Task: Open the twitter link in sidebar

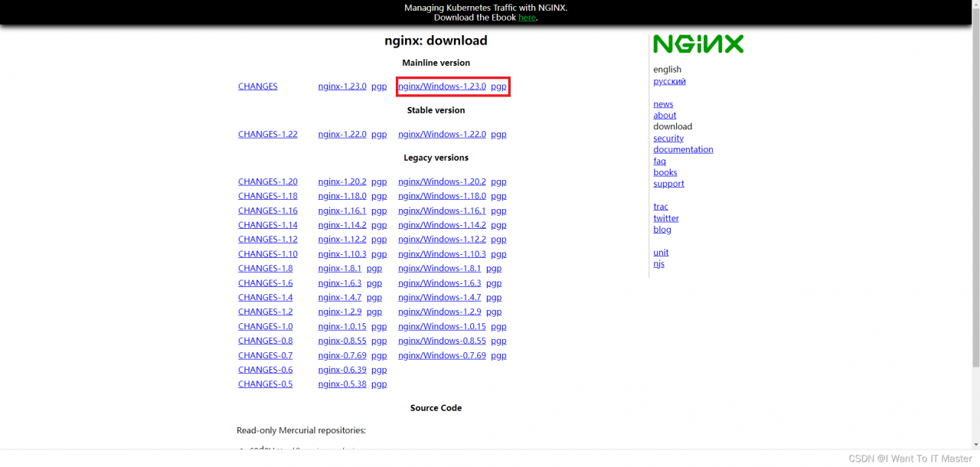Action: pyautogui.click(x=666, y=218)
